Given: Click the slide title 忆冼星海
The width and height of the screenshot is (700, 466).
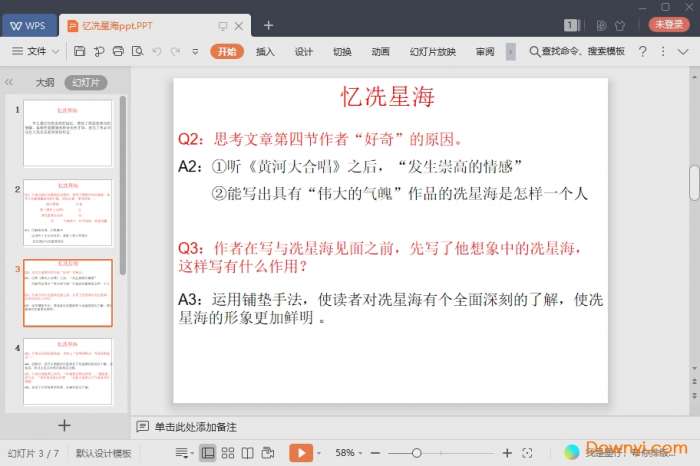Looking at the screenshot, I should pyautogui.click(x=388, y=96).
